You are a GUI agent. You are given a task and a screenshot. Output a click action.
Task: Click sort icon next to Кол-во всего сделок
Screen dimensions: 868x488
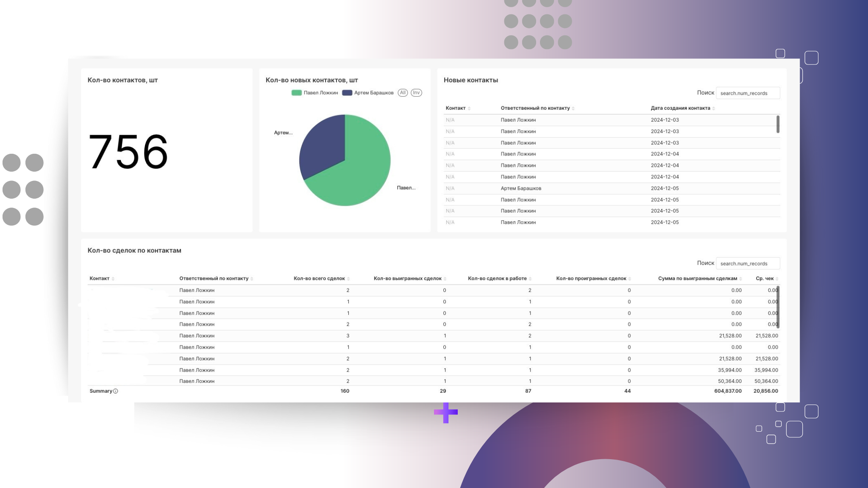tap(348, 279)
